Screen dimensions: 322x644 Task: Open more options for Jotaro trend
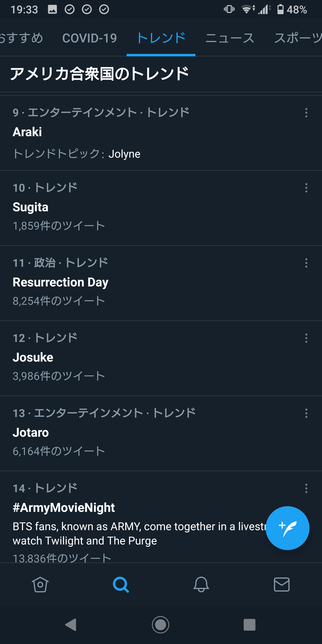click(x=306, y=413)
